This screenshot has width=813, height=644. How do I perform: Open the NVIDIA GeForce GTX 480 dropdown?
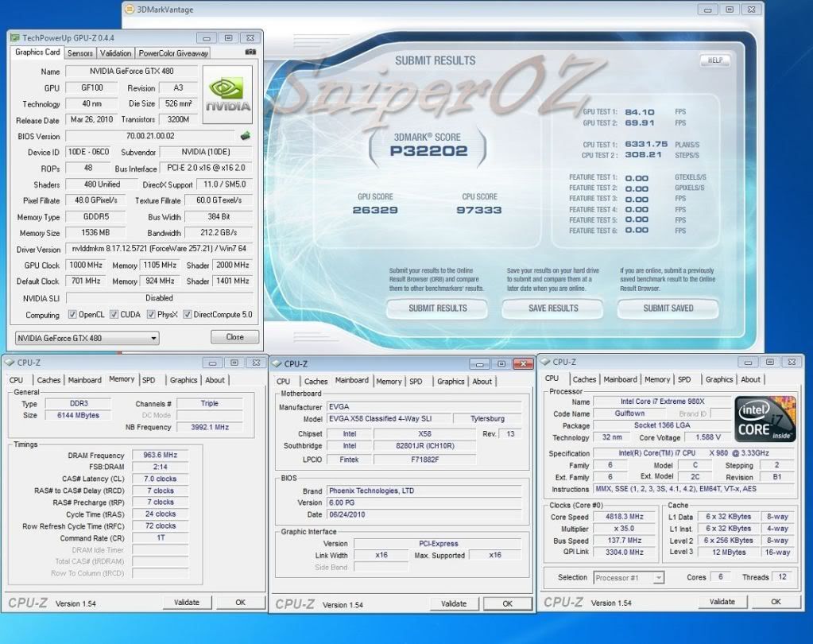point(86,338)
